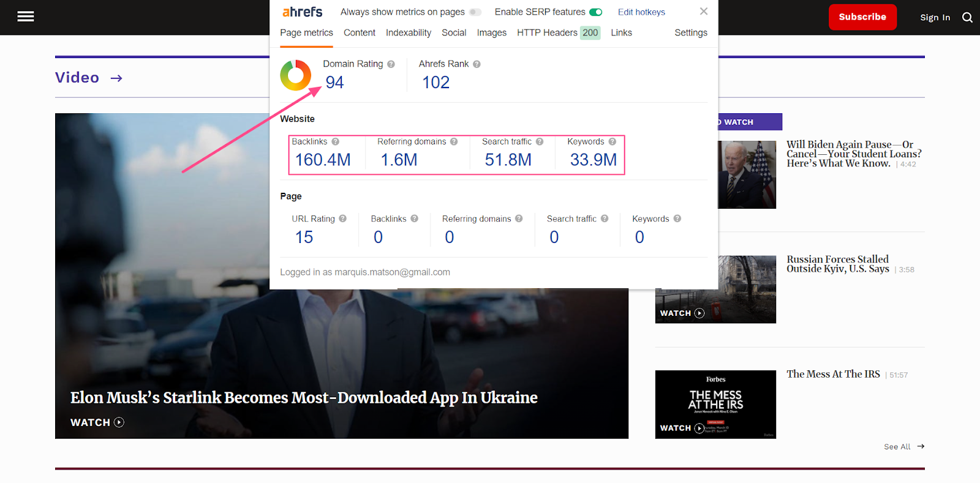Click the Biden video thumbnail

[x=747, y=175]
